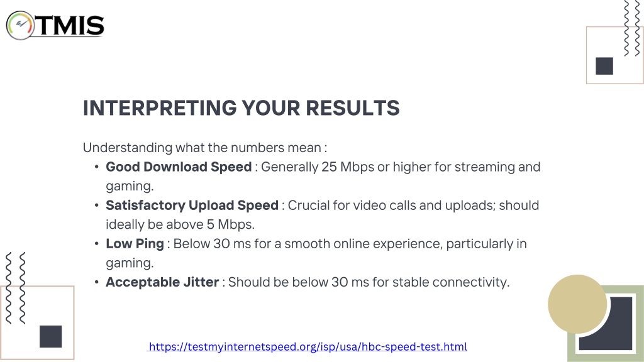
Task: Open the hbc-speed-test.html link
Action: coord(307,346)
